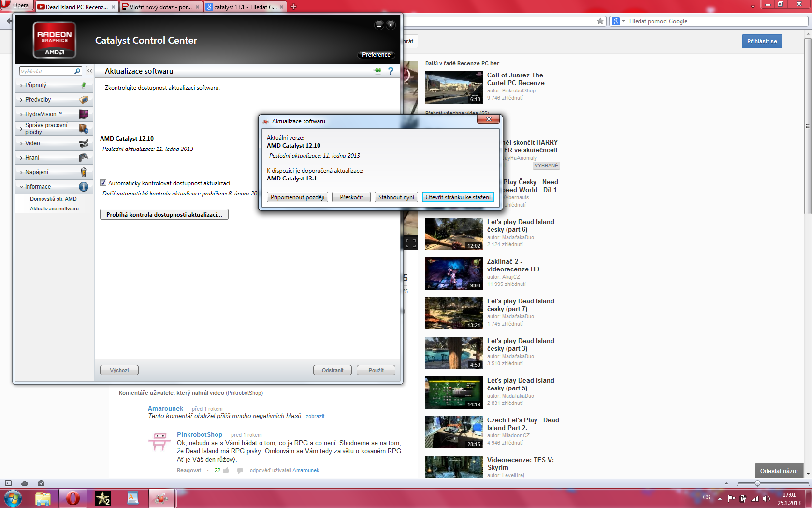Click the Přeskočit button
The height and width of the screenshot is (508, 812).
[x=351, y=197]
